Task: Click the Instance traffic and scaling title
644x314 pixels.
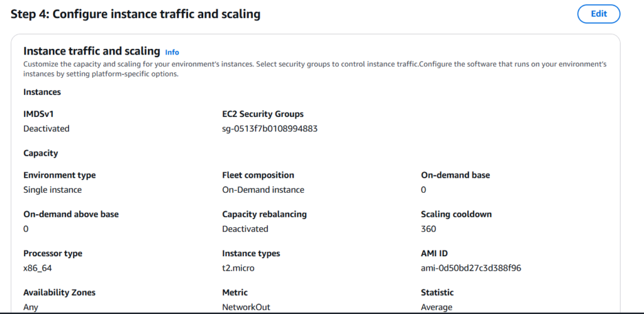Action: point(92,51)
